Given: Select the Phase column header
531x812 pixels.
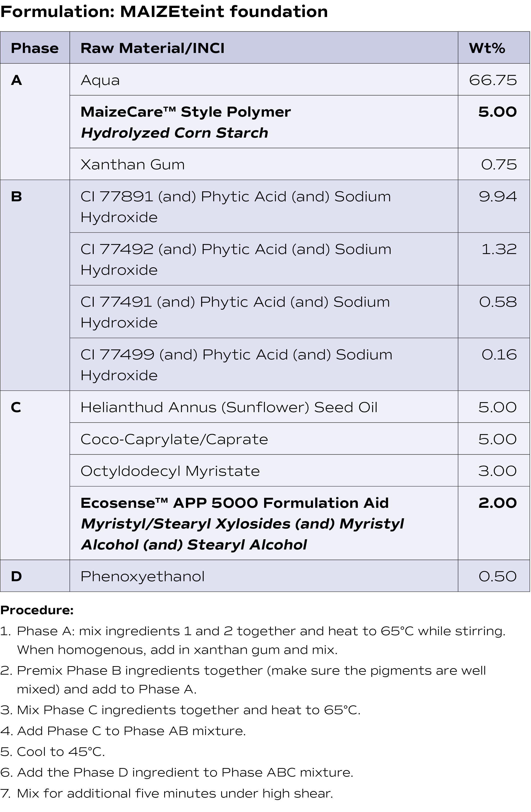Looking at the screenshot, I should pyautogui.click(x=35, y=48).
